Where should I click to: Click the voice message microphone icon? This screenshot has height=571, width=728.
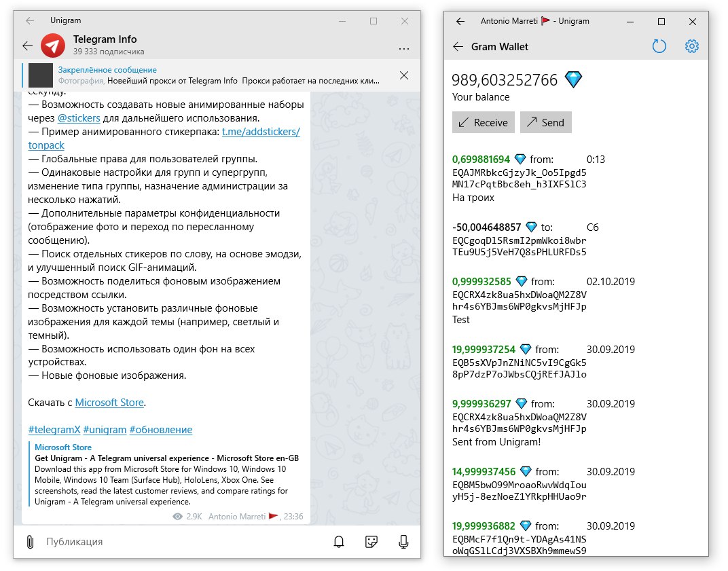pos(403,542)
